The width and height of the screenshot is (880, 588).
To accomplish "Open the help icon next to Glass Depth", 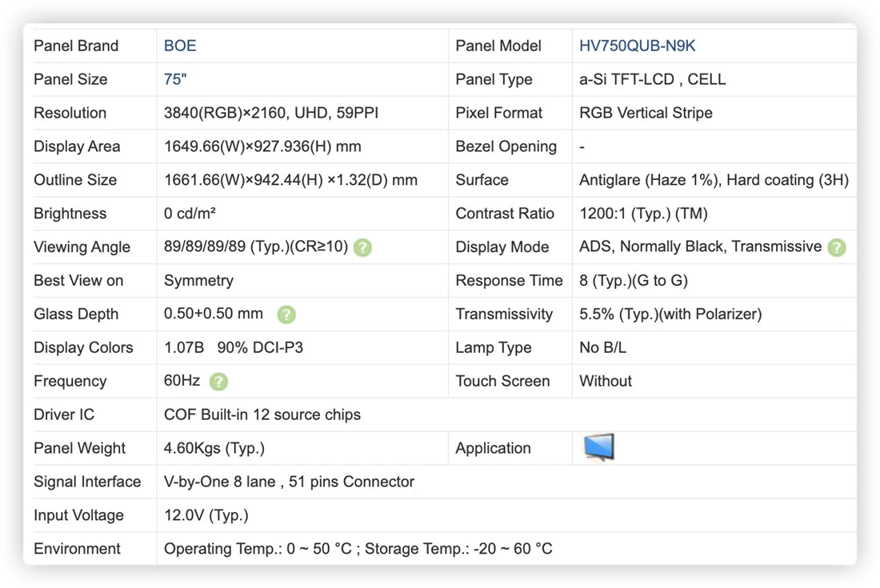I will pos(286,314).
